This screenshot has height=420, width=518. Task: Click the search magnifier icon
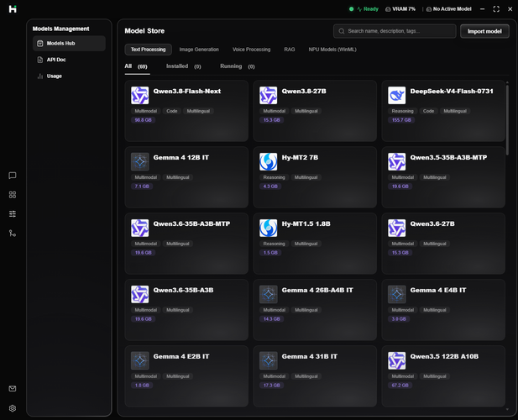point(342,31)
